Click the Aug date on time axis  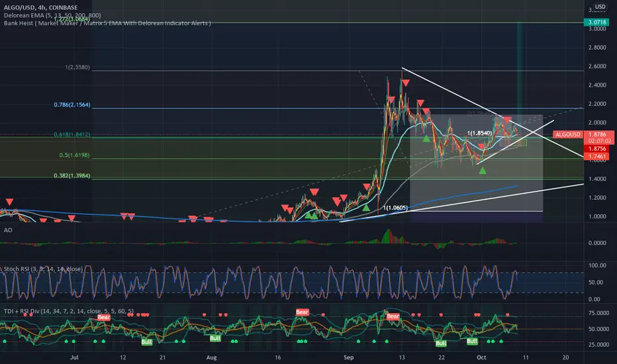(211, 357)
